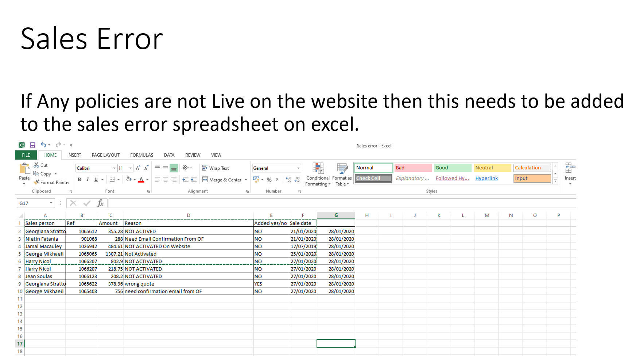
Task: Toggle Bold formatting
Action: 79,180
